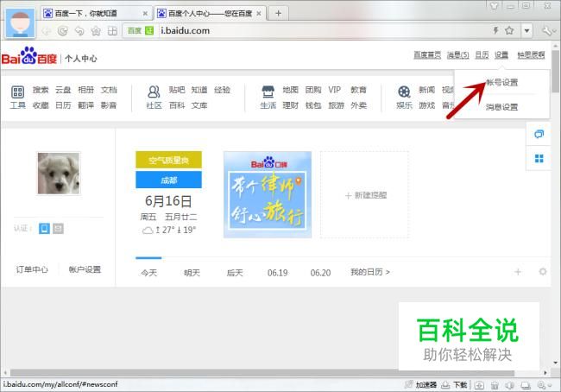Screen dimensions: 561x392
Task: Expand 我的日历 > link
Action: click(370, 272)
